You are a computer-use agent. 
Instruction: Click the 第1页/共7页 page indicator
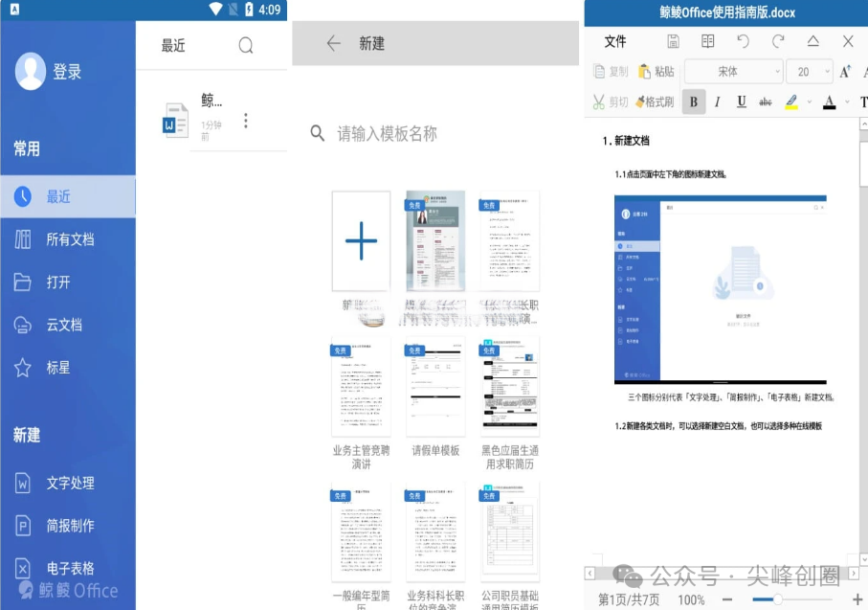[x=629, y=599]
